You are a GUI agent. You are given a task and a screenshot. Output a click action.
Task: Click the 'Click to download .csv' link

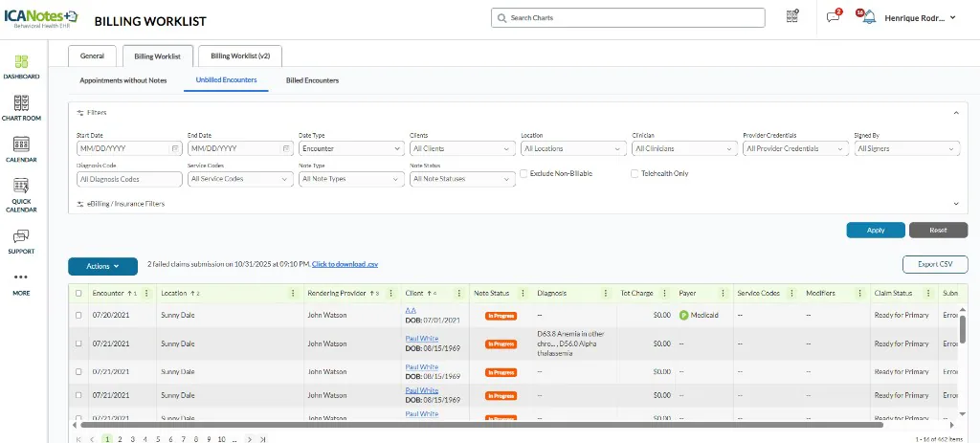coord(345,264)
